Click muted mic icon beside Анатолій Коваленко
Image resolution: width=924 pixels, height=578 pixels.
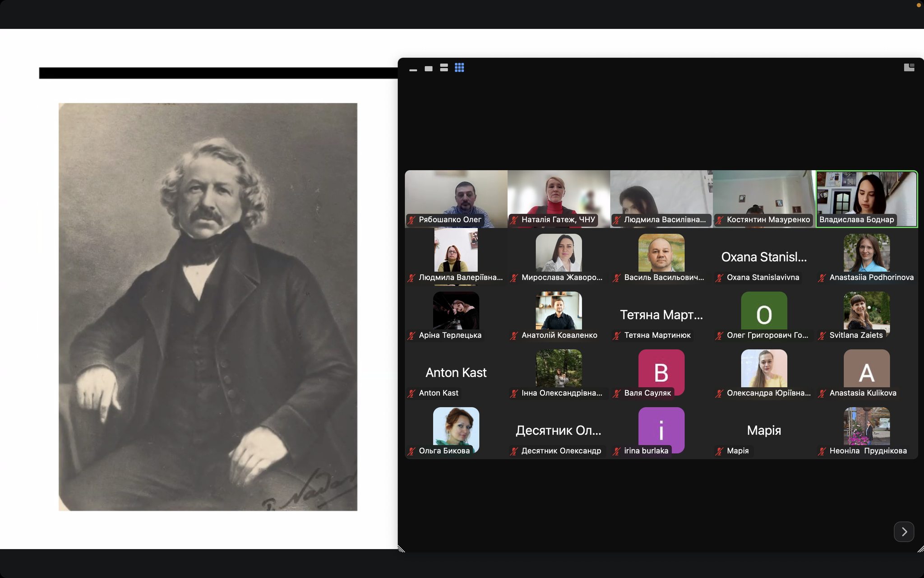tap(514, 336)
